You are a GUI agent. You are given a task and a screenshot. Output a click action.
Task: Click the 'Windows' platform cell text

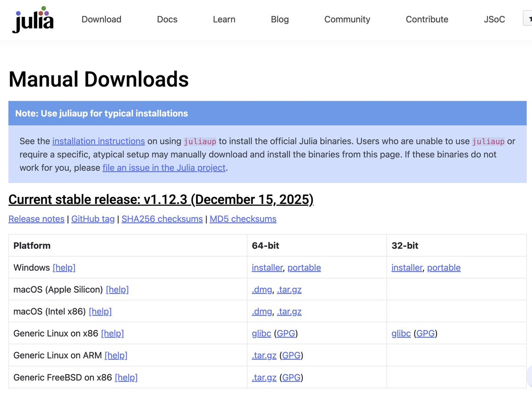[x=31, y=267]
